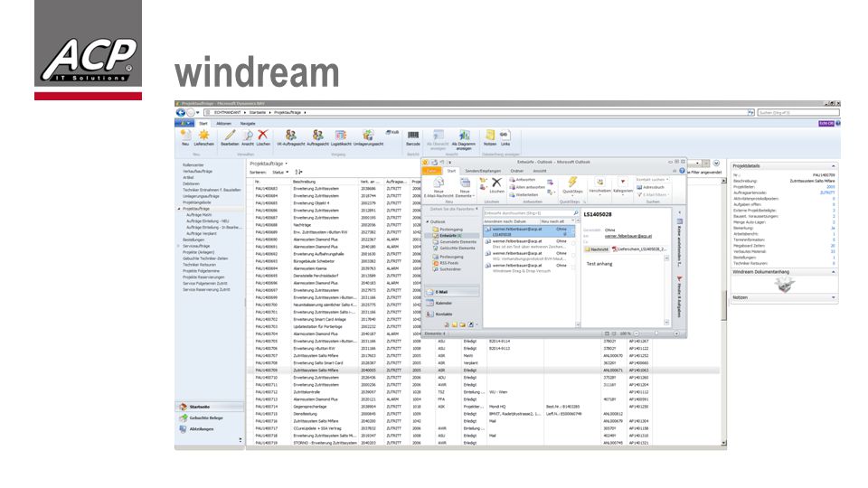The height and width of the screenshot is (488, 868).
Task: Click the NAV search field at top right
Action: tap(798, 112)
